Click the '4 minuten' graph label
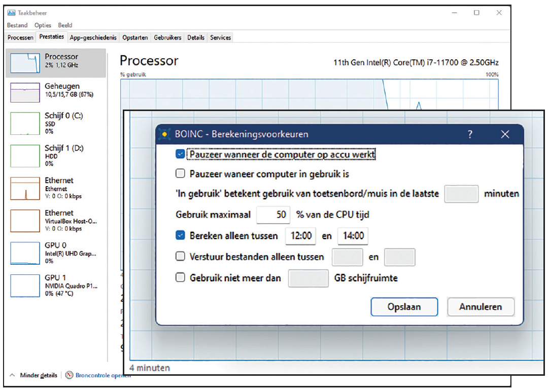This screenshot has height=392, width=549. 150,368
